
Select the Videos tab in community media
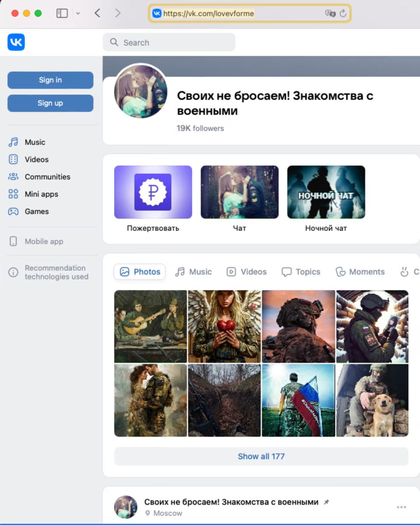[246, 272]
